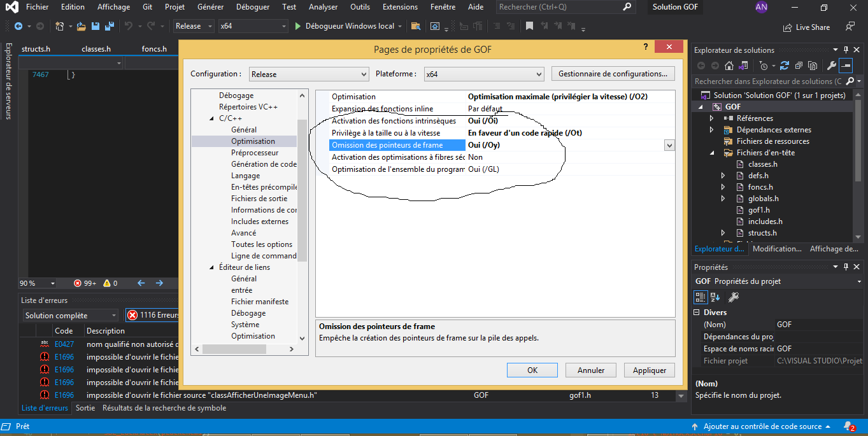
Task: Click Gestionnaire de configurations button
Action: (613, 74)
